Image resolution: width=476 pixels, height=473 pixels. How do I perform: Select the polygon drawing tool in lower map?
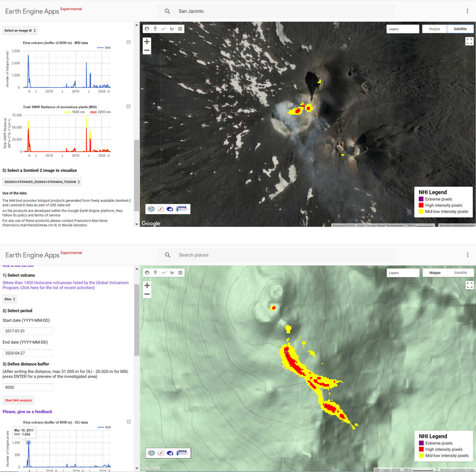(x=172, y=273)
